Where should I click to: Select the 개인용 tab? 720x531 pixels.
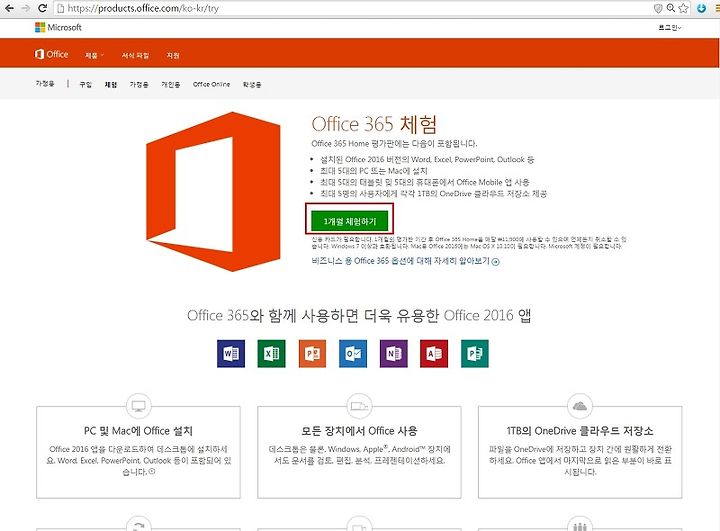[170, 85]
